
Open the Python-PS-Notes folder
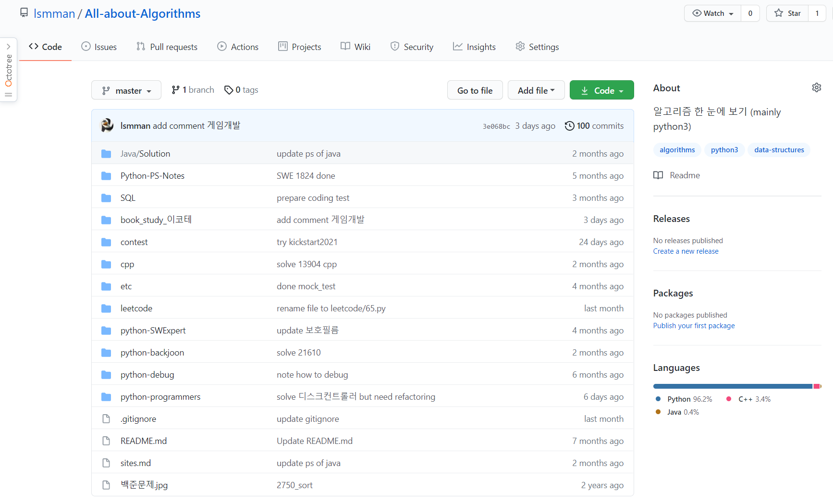(x=152, y=176)
